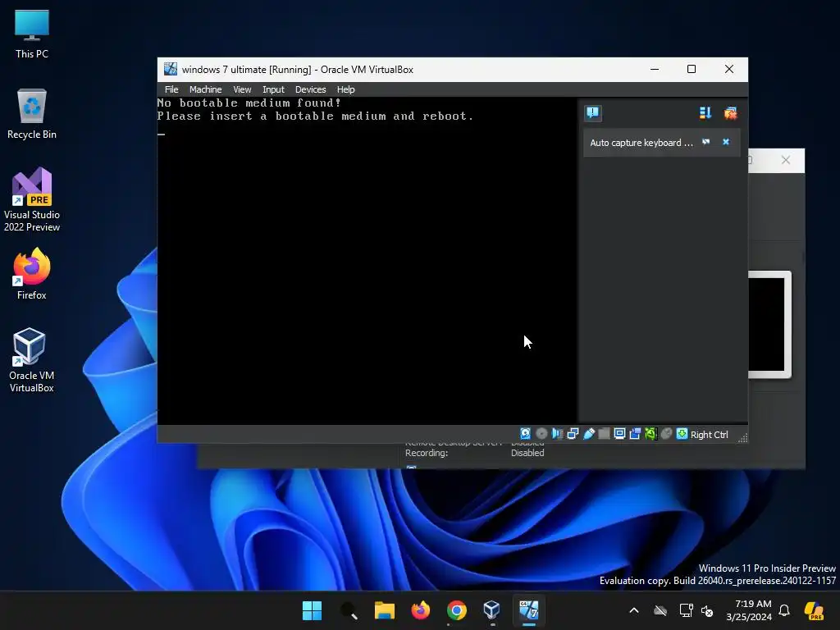Open the clock showing 7:19 AM
The image size is (840, 630).
point(749,610)
